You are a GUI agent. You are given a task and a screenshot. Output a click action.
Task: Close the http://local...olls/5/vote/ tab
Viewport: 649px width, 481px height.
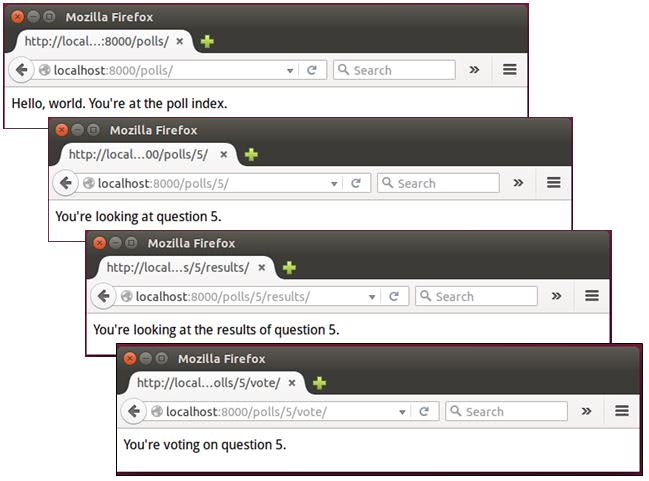click(x=292, y=383)
